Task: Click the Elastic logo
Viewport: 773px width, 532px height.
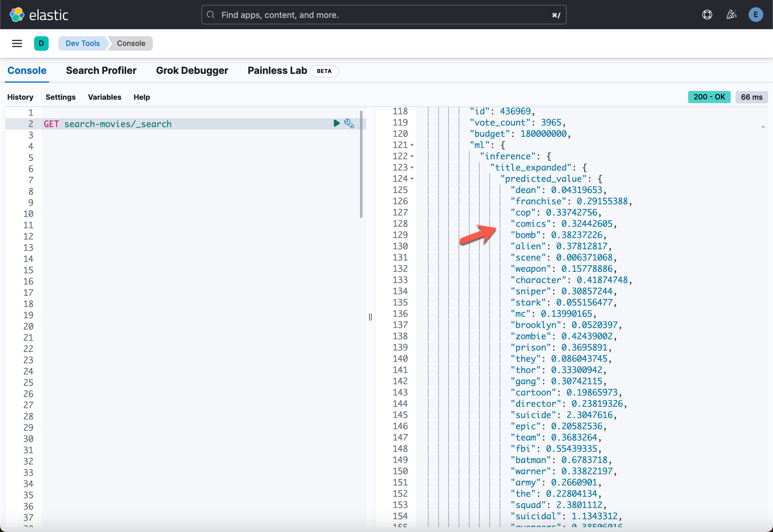Action: [39, 14]
